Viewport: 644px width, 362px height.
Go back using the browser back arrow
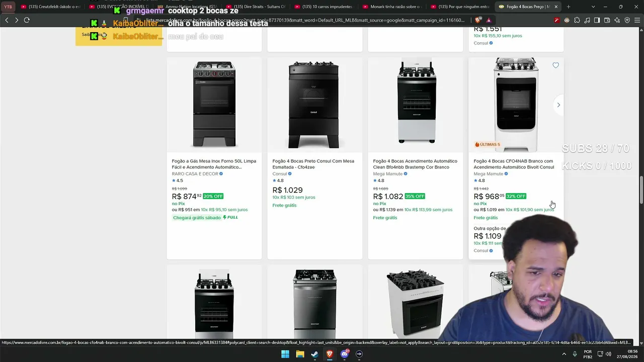pyautogui.click(x=7, y=20)
